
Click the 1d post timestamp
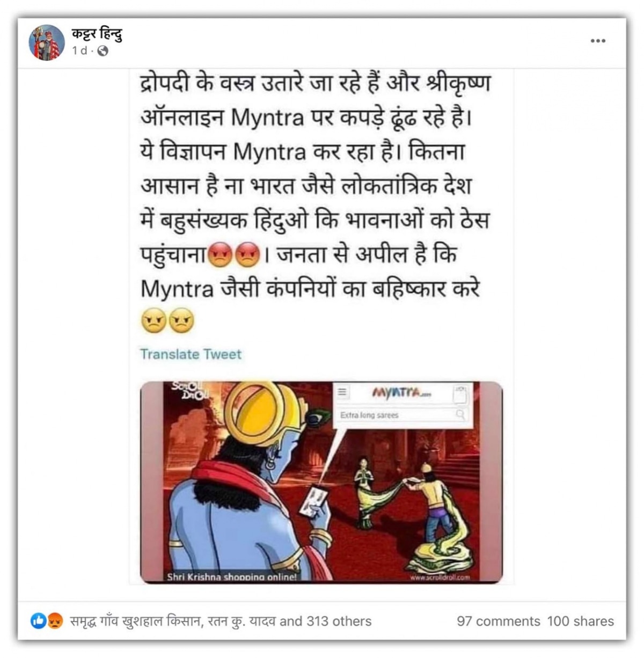[x=79, y=50]
